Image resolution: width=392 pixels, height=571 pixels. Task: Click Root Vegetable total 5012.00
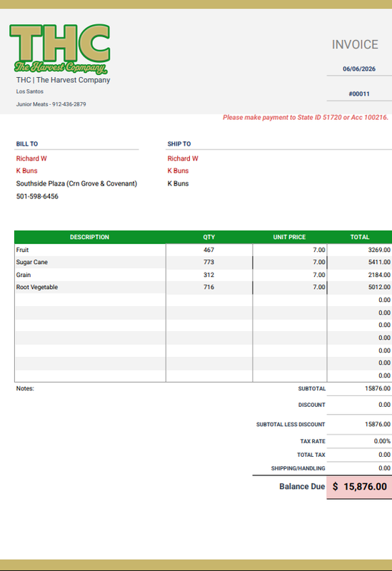coord(379,287)
